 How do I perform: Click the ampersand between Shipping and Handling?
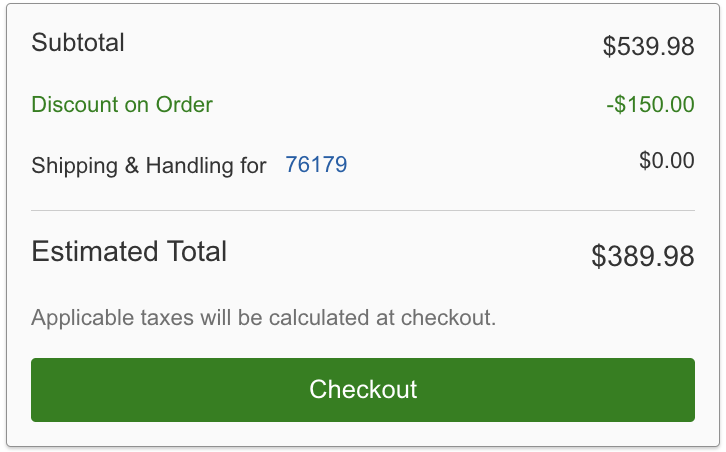[131, 166]
